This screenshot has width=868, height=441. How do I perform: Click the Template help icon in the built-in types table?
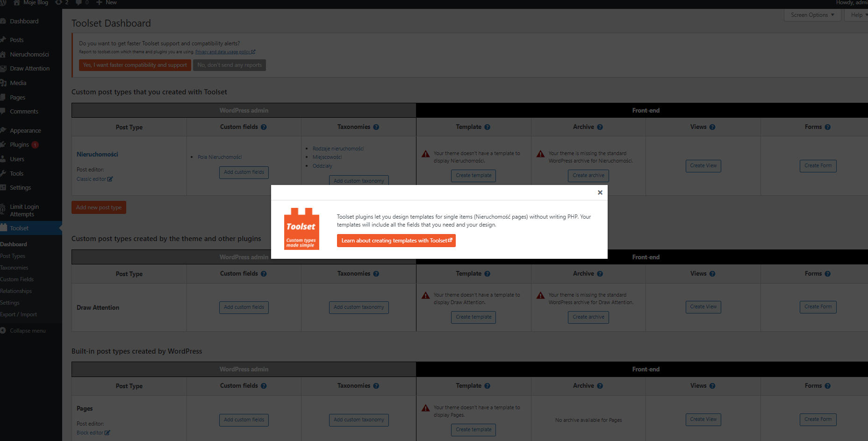487,386
